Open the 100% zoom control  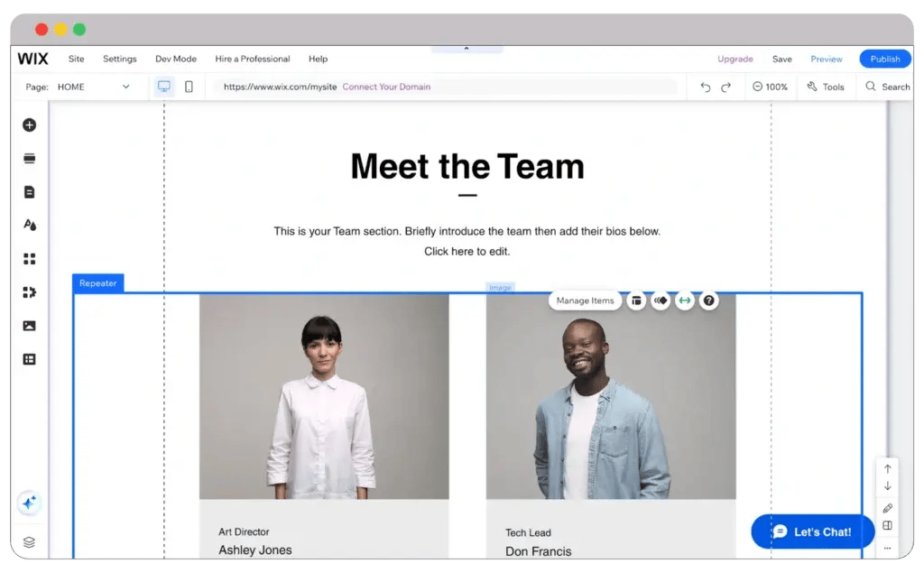770,88
